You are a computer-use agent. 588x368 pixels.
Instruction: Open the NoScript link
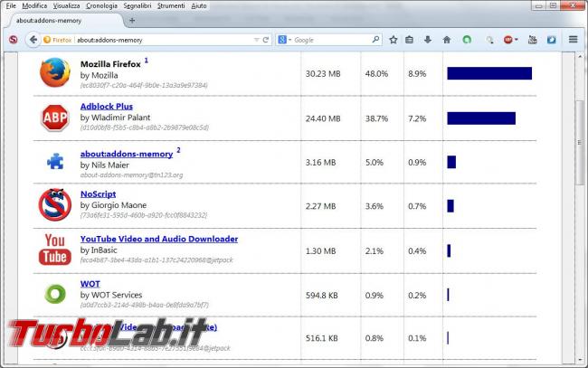pyautogui.click(x=99, y=194)
